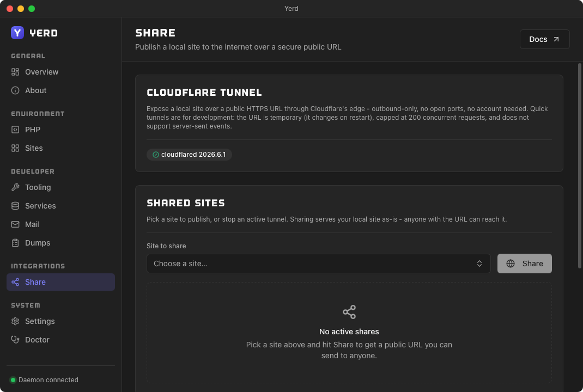Go to the About page
The width and height of the screenshot is (583, 392).
[x=60, y=91]
